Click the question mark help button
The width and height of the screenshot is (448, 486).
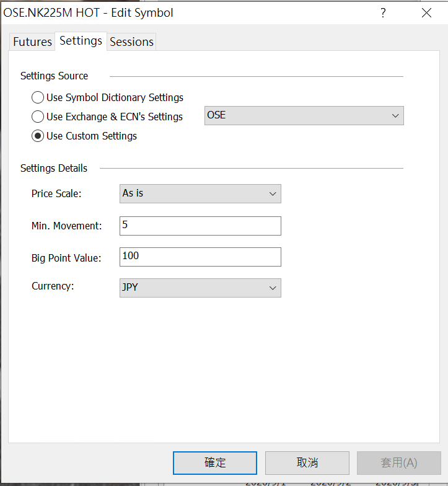[383, 12]
